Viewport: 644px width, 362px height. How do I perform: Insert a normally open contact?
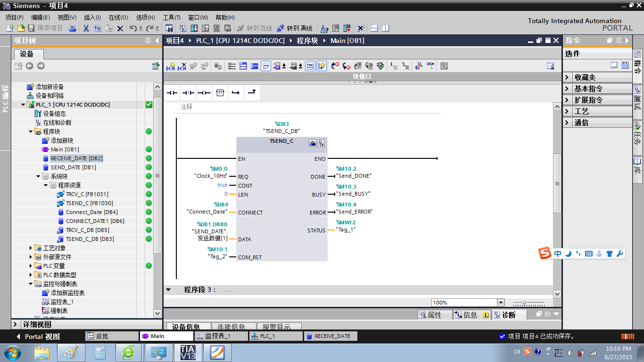click(173, 93)
